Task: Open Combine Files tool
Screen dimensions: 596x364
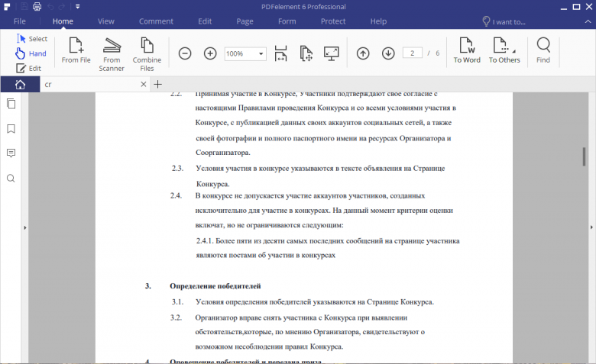Action: pyautogui.click(x=147, y=54)
